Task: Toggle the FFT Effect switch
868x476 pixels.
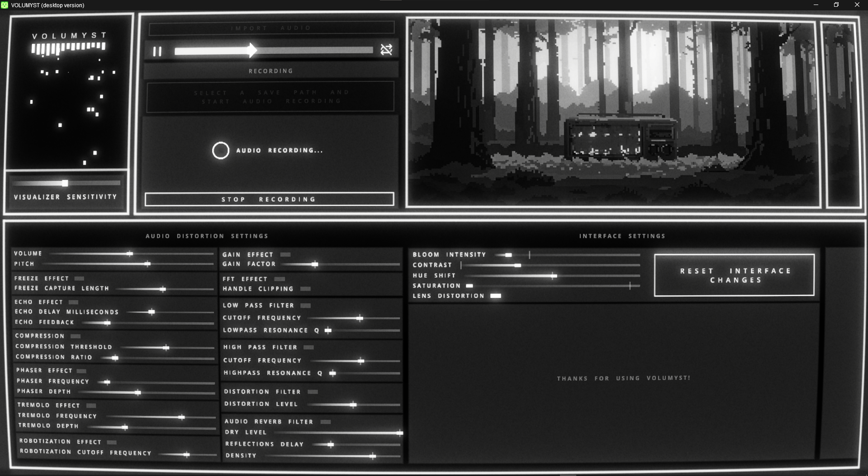Action: 280,279
